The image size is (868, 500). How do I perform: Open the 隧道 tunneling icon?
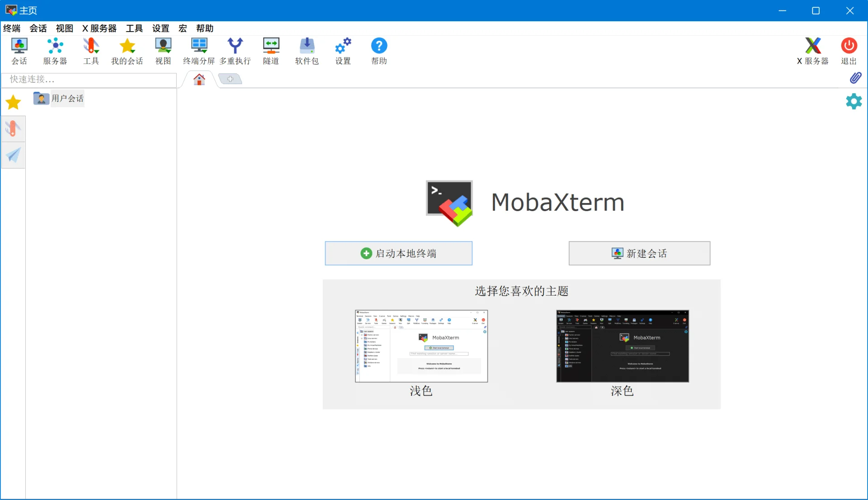point(271,51)
